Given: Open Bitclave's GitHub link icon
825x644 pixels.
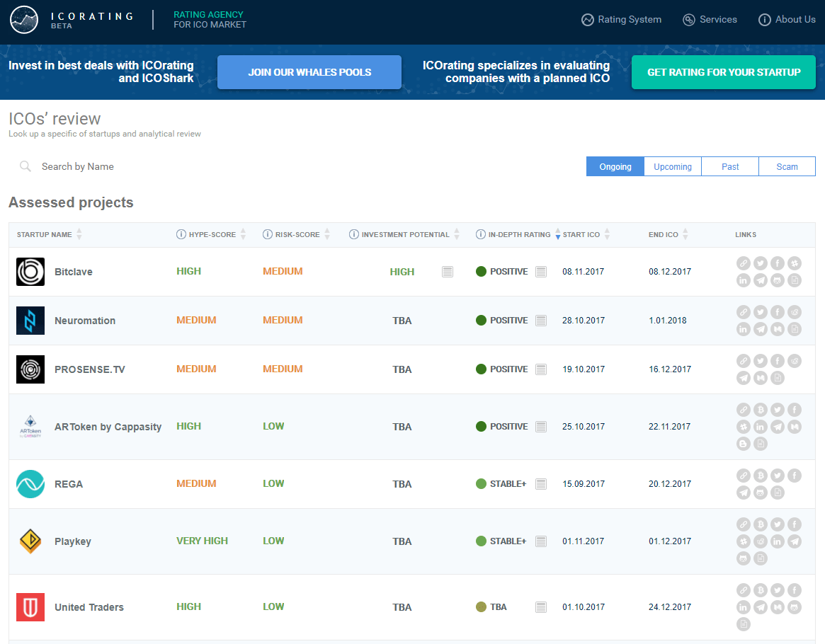Looking at the screenshot, I should [x=777, y=280].
